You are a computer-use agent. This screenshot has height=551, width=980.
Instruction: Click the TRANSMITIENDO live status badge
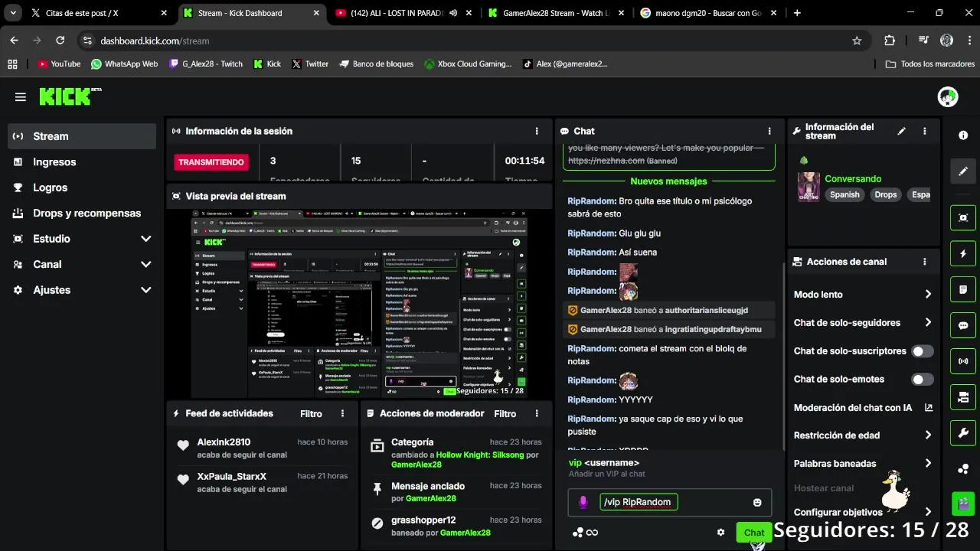pyautogui.click(x=211, y=162)
